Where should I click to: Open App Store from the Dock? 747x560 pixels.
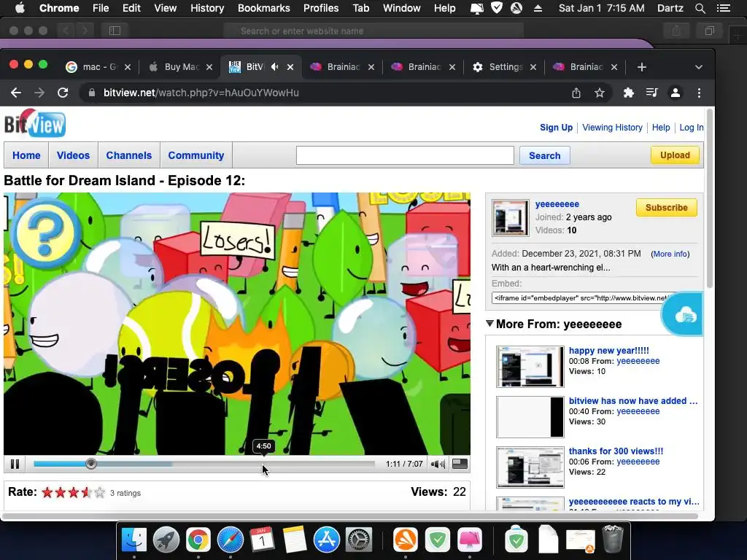tap(327, 540)
